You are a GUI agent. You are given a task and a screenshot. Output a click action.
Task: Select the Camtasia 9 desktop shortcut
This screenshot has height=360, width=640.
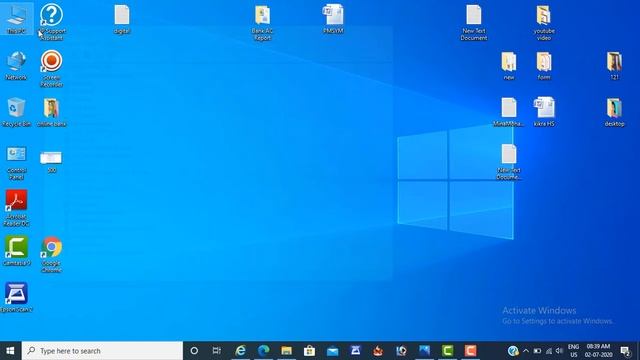(x=16, y=251)
